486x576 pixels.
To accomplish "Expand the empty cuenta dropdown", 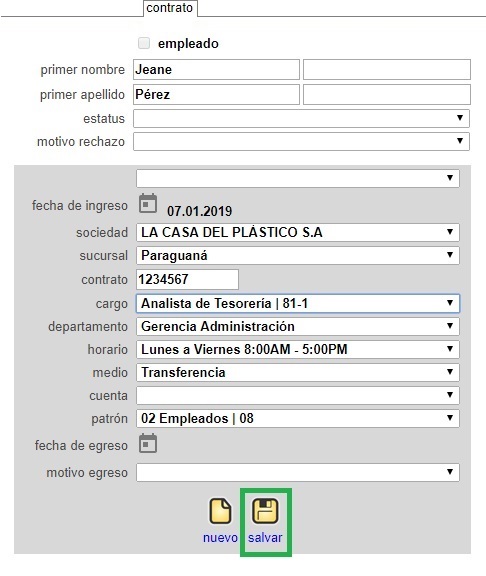I will click(298, 396).
